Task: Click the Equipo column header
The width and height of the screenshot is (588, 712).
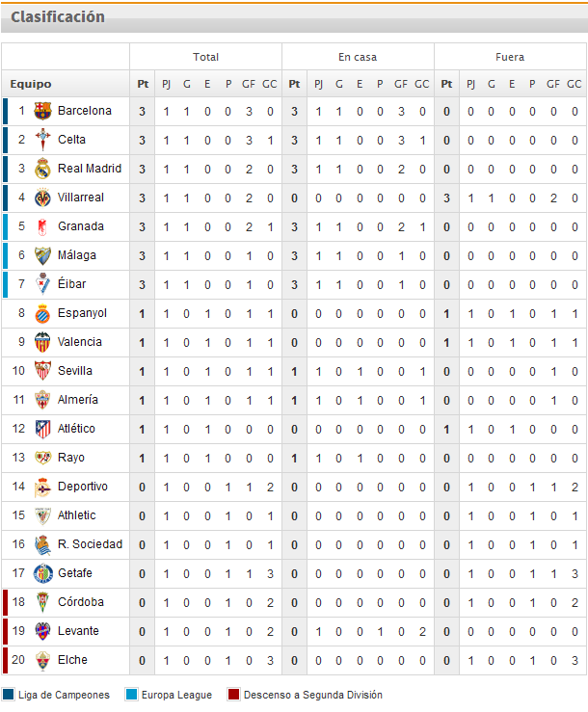Action: (x=32, y=84)
